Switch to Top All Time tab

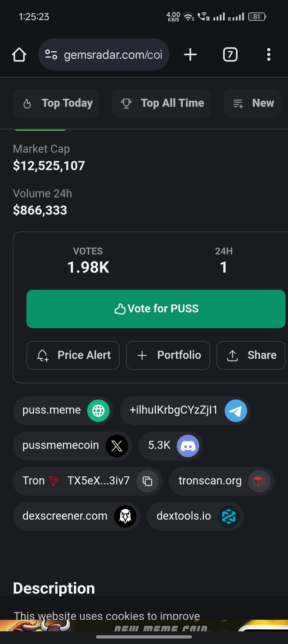point(161,103)
